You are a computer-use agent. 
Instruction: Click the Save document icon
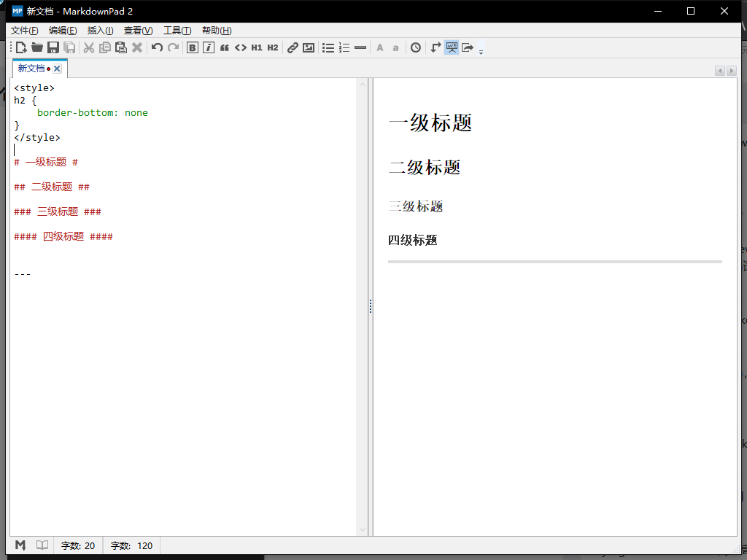53,48
